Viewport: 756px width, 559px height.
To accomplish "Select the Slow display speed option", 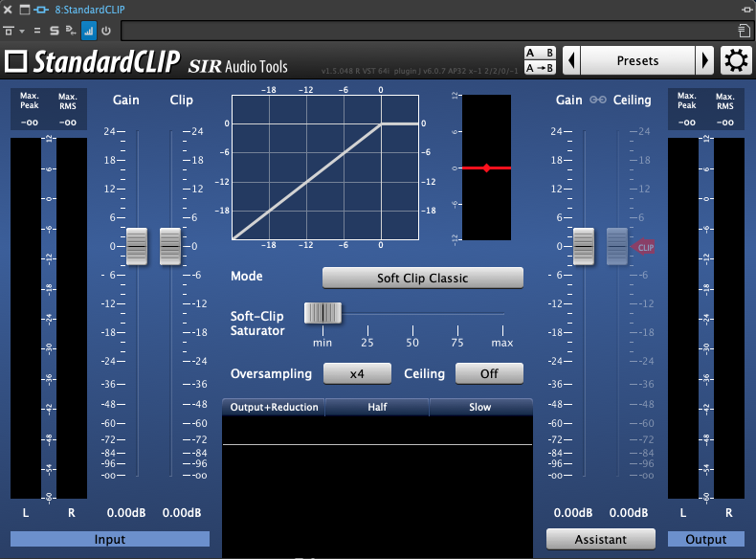I will pyautogui.click(x=480, y=407).
